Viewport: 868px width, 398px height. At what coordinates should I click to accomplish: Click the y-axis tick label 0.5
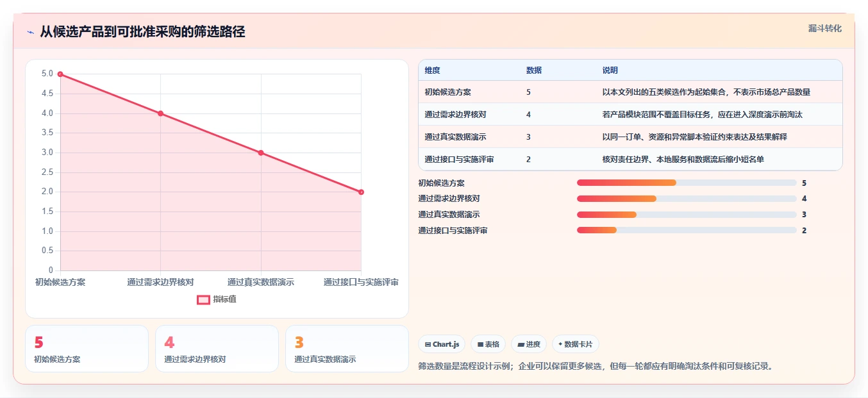pos(47,251)
